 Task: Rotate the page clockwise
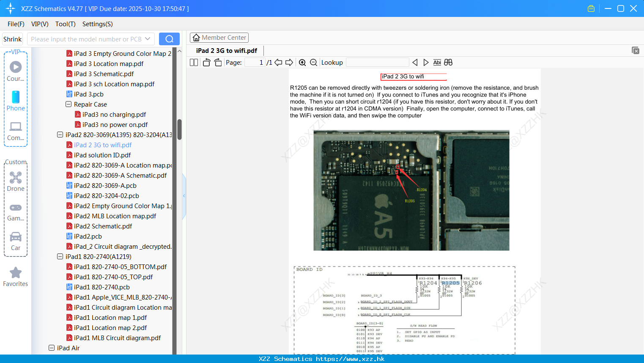click(x=218, y=63)
